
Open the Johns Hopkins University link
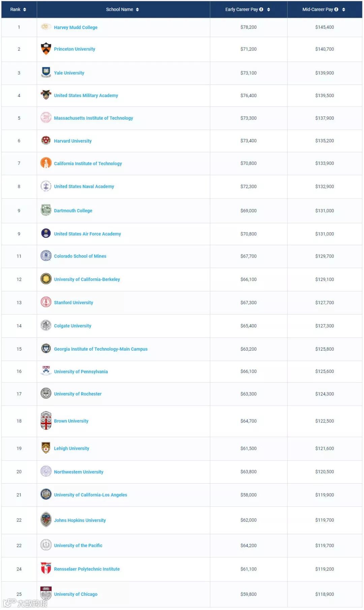click(x=80, y=520)
